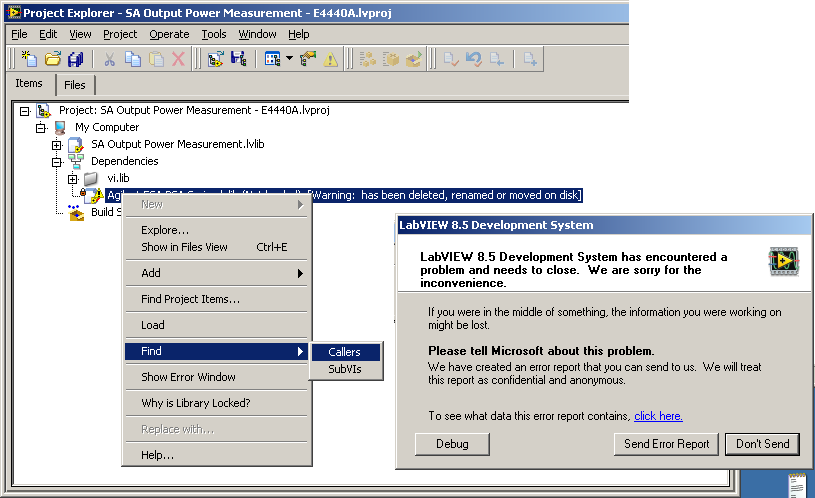Click the New Project toolbar icon
815x498 pixels.
(215, 59)
